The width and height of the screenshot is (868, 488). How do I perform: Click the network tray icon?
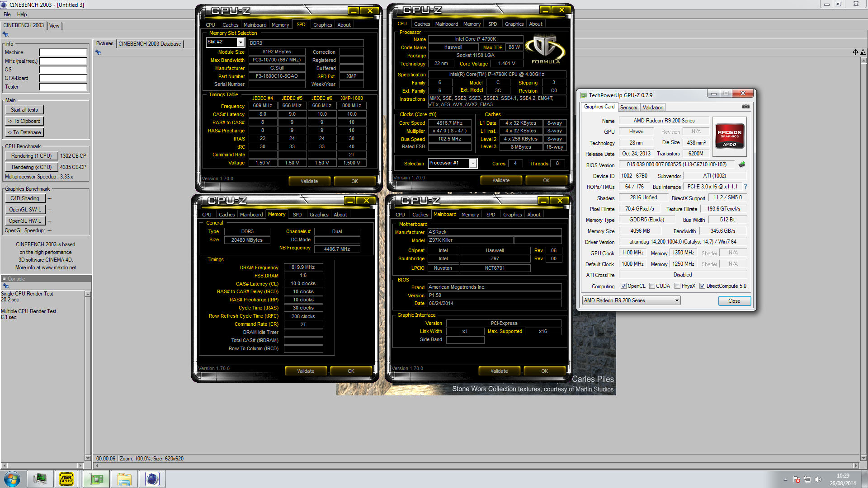pos(807,479)
